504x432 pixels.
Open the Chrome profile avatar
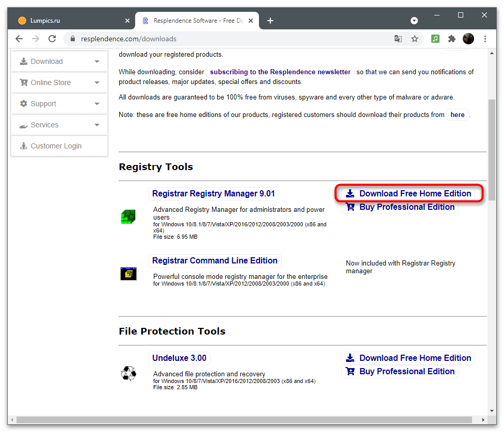pyautogui.click(x=468, y=39)
